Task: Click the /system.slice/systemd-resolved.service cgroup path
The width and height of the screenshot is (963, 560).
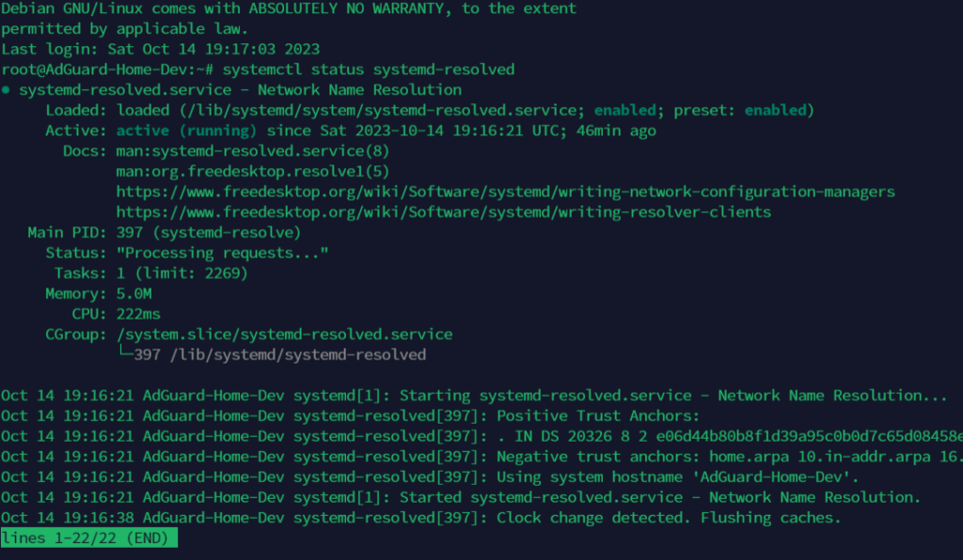Action: [284, 334]
